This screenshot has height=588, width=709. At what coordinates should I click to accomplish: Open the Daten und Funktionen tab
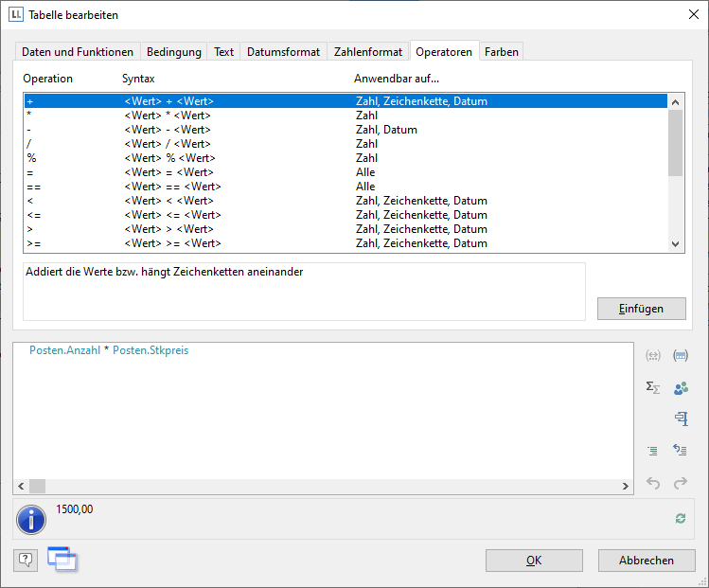[x=79, y=52]
